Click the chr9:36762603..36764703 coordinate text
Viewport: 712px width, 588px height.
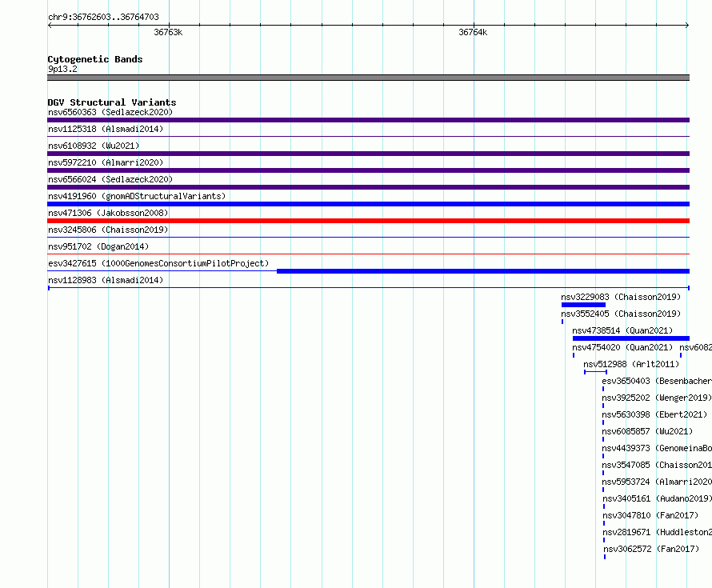click(103, 17)
